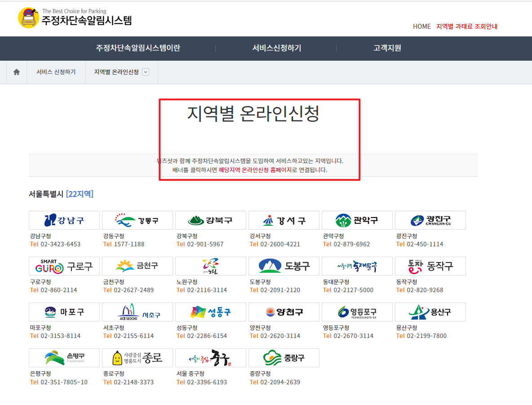
Task: Open the 광진구 district banner
Action: pyautogui.click(x=430, y=220)
